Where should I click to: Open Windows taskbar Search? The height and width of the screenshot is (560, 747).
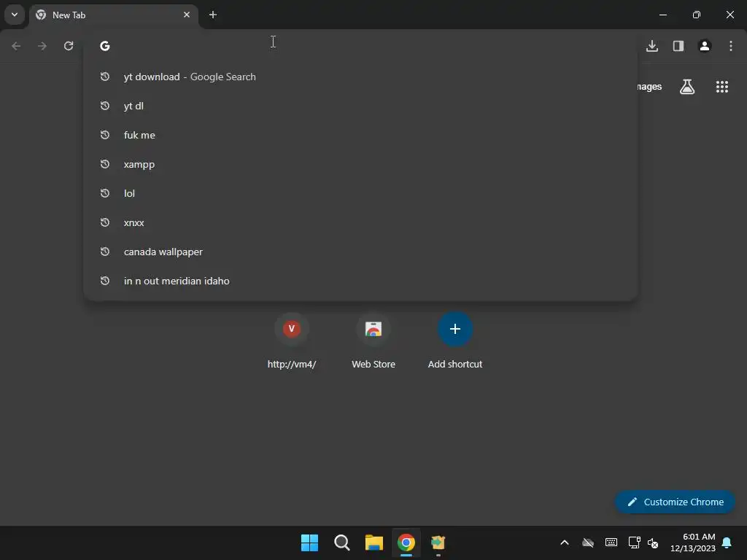[342, 542]
